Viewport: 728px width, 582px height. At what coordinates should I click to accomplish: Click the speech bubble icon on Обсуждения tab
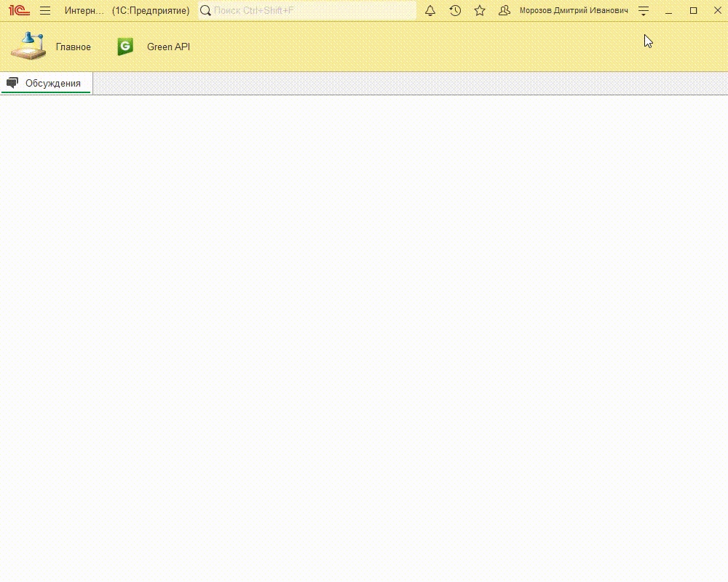pyautogui.click(x=12, y=83)
